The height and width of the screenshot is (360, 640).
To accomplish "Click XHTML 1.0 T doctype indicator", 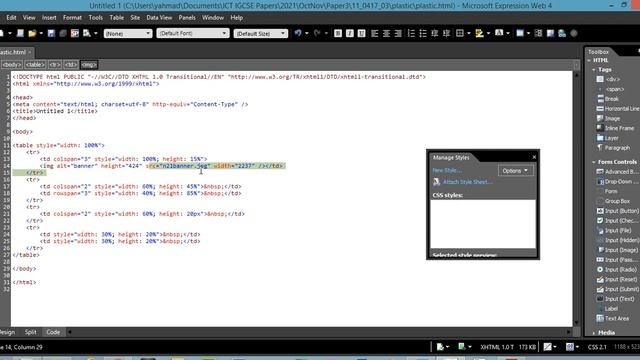I will click(x=497, y=347).
